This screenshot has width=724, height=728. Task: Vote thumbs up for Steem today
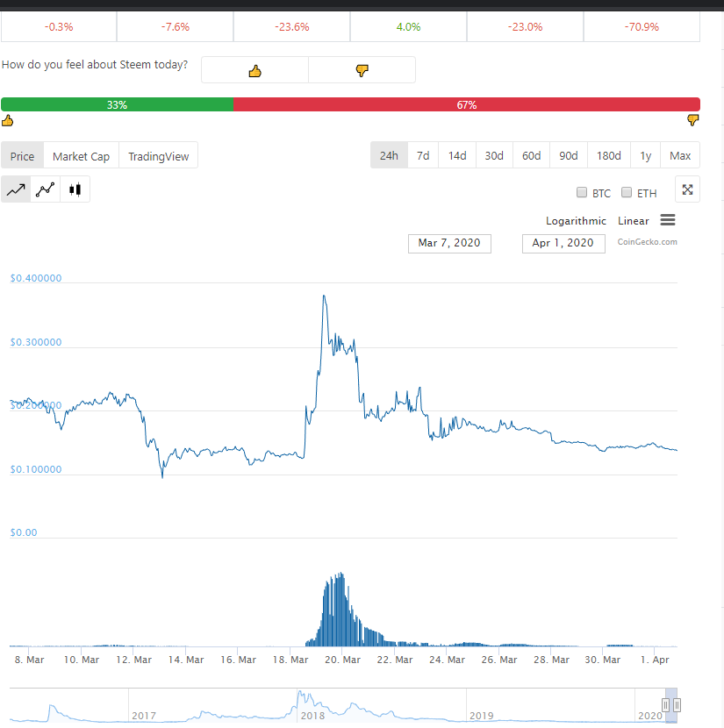tap(255, 70)
